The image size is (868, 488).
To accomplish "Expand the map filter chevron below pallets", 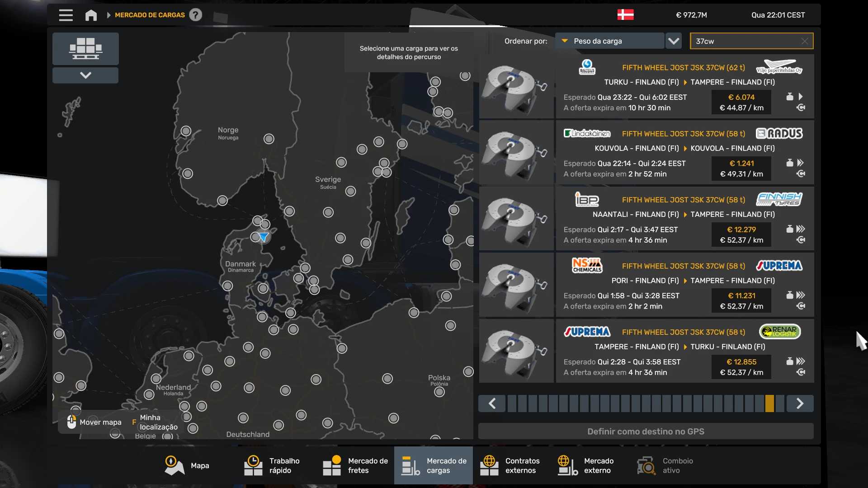I will click(x=85, y=75).
